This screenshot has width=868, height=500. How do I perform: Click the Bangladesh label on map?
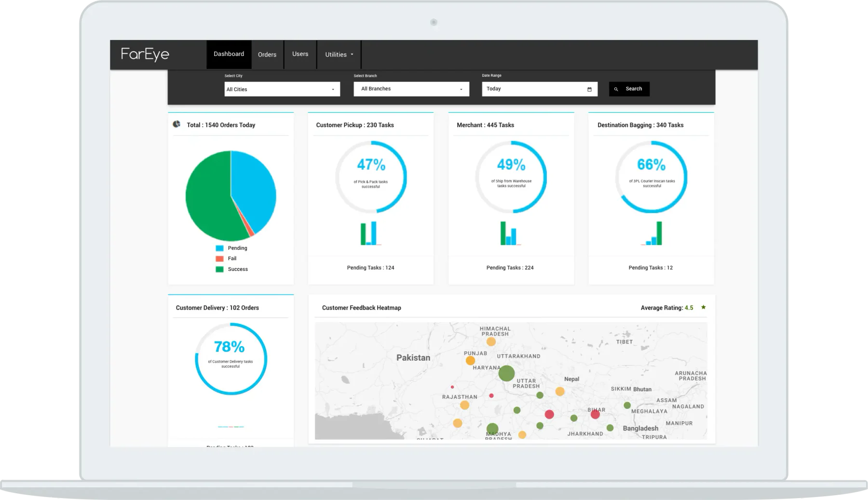tap(640, 428)
